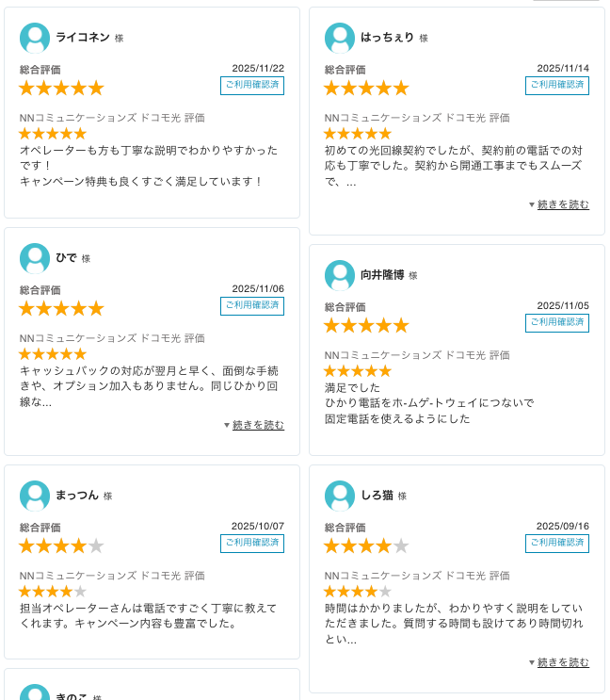610x700 pixels.
Task: Click ライコネン's user avatar icon
Action: pyautogui.click(x=35, y=39)
